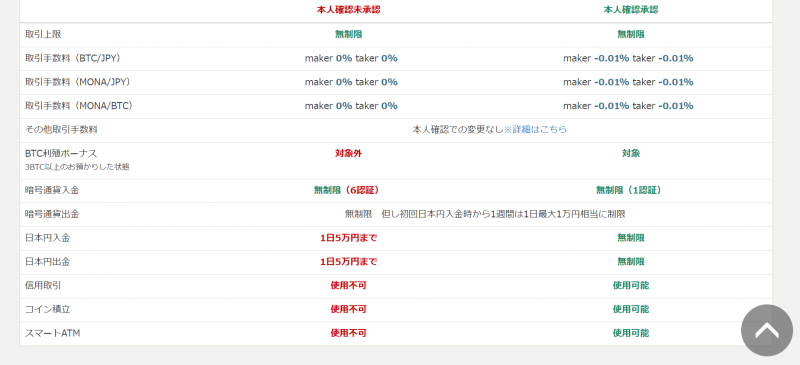Click the 無制限(1認証) value

click(629, 190)
